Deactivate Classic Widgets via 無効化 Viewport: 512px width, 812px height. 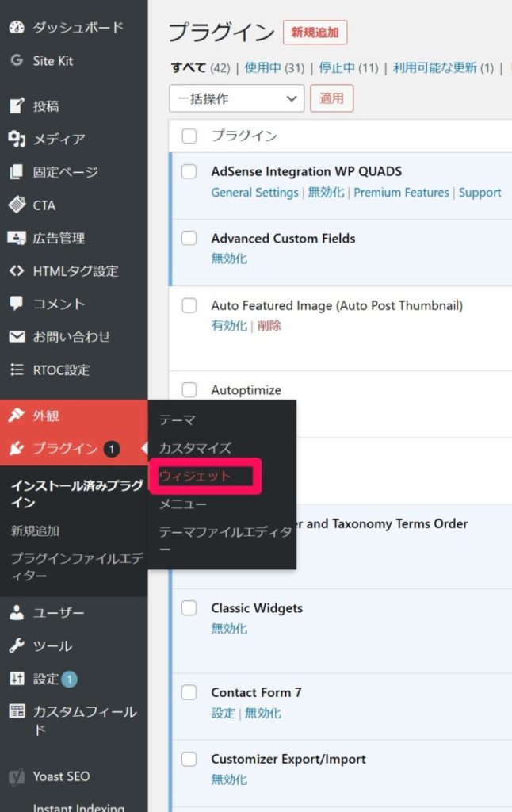229,629
